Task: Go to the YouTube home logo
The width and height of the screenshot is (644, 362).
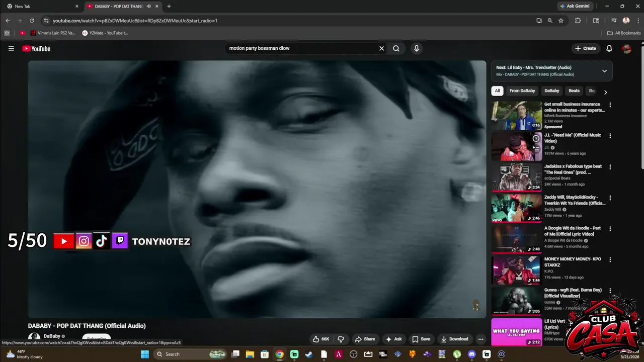Action: (x=36, y=48)
